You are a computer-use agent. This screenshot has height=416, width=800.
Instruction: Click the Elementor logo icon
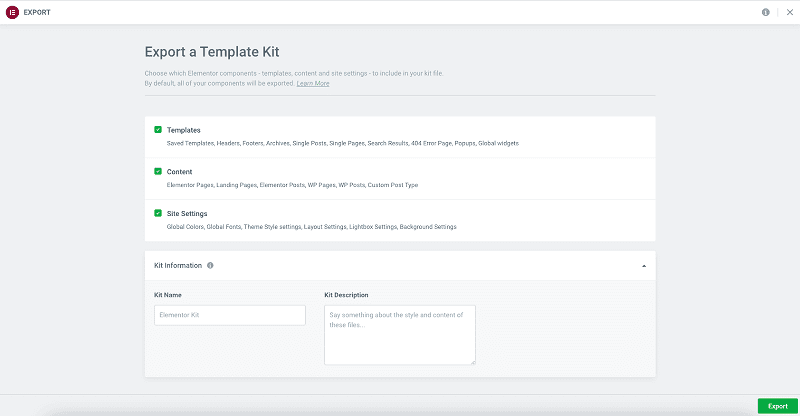coord(13,12)
